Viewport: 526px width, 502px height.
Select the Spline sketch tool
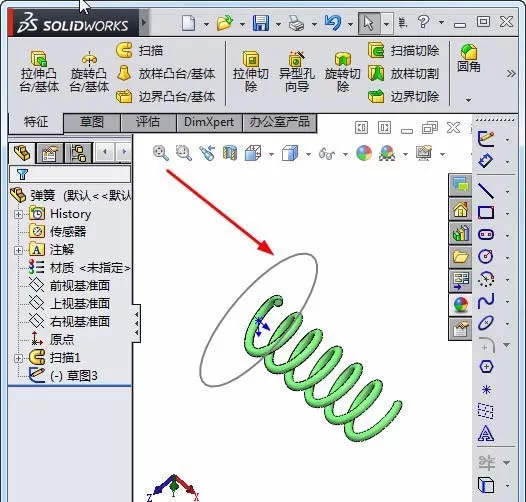tap(486, 301)
